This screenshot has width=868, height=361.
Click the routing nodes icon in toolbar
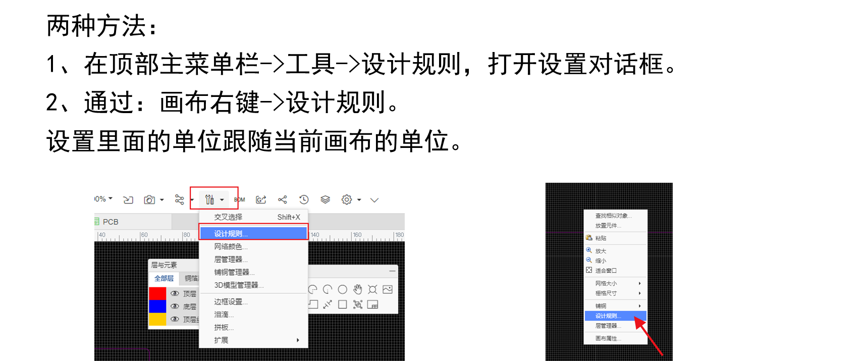pos(179,200)
